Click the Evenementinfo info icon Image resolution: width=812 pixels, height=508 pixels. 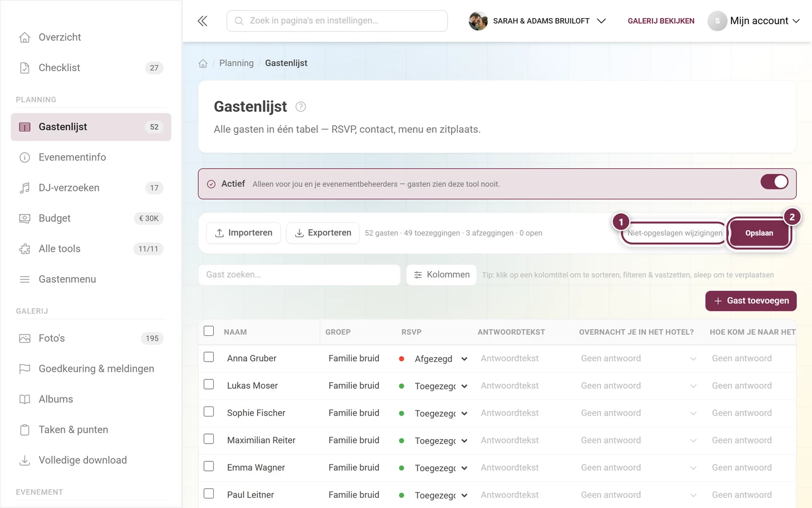(25, 157)
